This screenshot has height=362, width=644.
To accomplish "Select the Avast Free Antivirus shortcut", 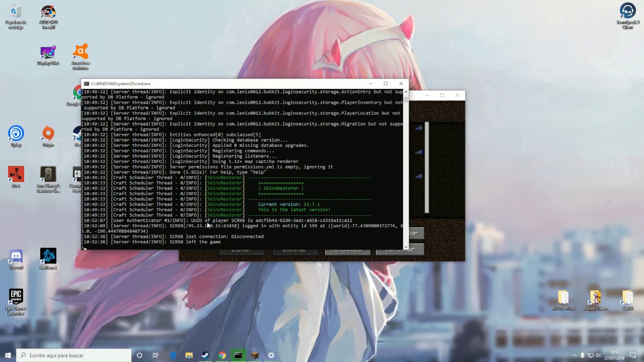I will click(x=80, y=56).
